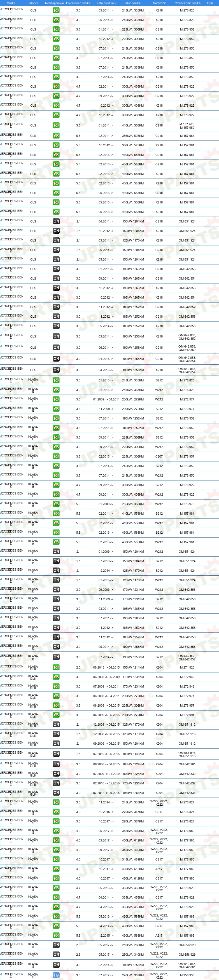Image resolution: width=219 pixels, height=980 pixels.
Task: Click petrol icon in the M 273.970 engine row
Action: pyautogui.click(x=56, y=504)
